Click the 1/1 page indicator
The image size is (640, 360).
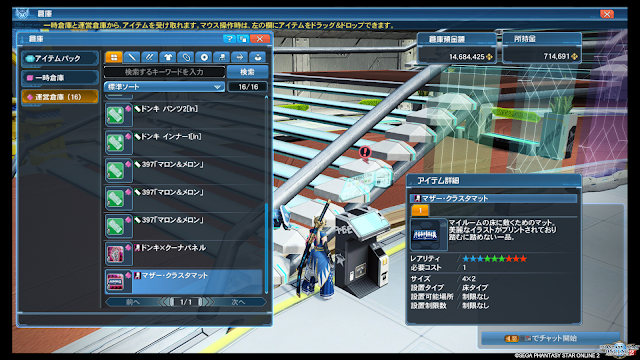pyautogui.click(x=186, y=302)
